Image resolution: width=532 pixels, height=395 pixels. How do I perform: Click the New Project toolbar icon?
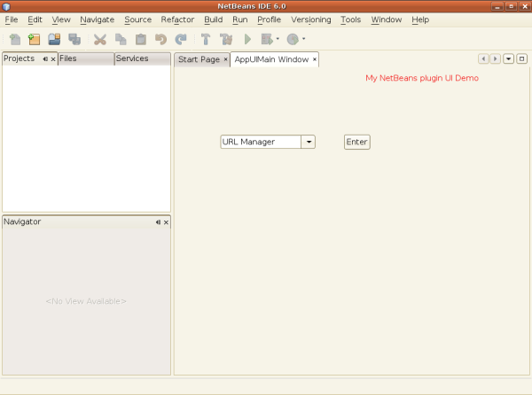[x=34, y=39]
